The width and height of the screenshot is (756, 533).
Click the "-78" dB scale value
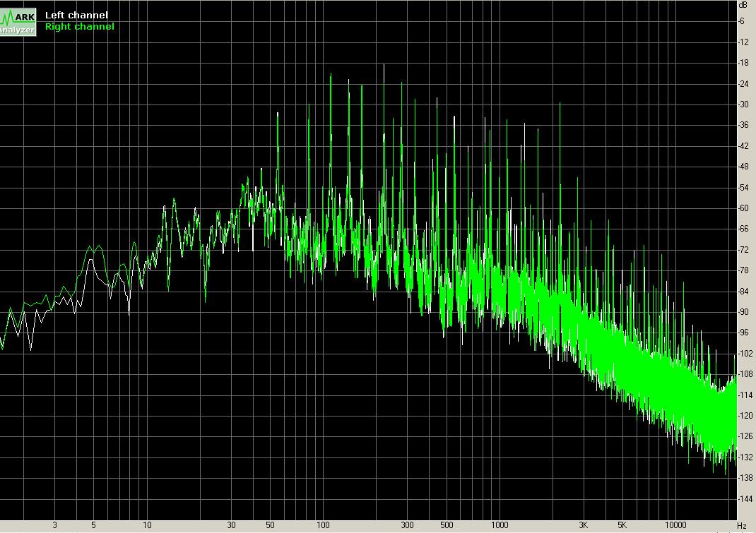(x=743, y=271)
